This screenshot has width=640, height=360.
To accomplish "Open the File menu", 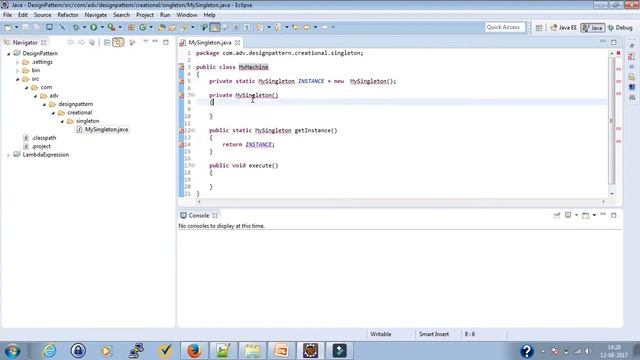I will point(7,15).
